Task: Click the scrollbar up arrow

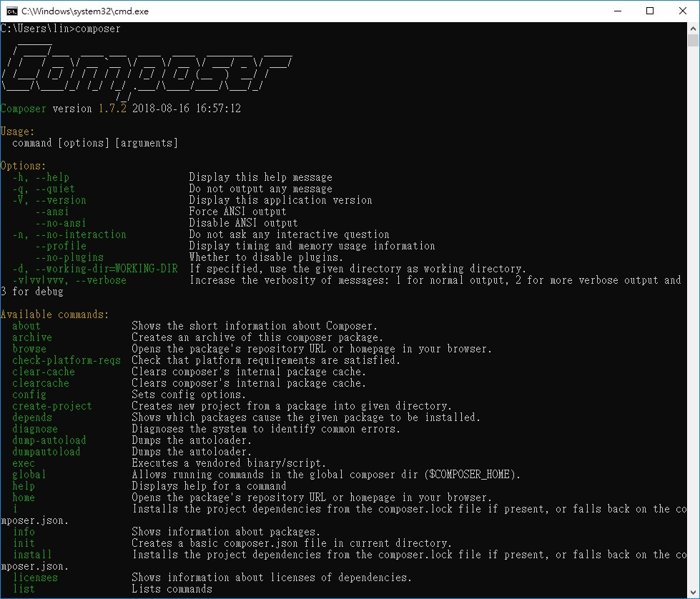Action: (x=693, y=28)
